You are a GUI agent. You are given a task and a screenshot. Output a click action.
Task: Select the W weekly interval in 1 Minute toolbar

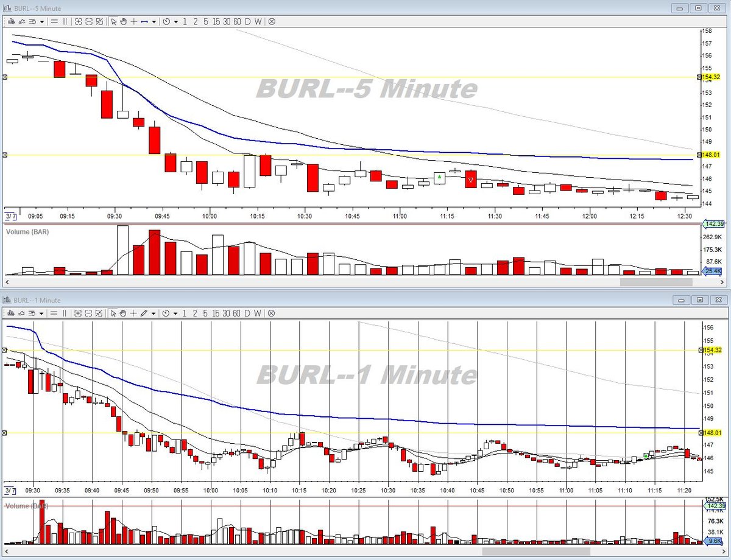coord(258,313)
